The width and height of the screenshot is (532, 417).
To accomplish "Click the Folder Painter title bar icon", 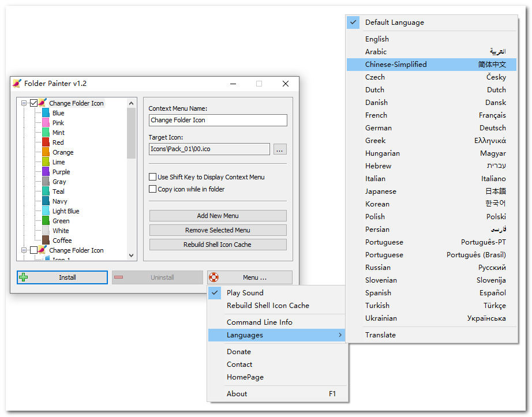I will tap(17, 84).
